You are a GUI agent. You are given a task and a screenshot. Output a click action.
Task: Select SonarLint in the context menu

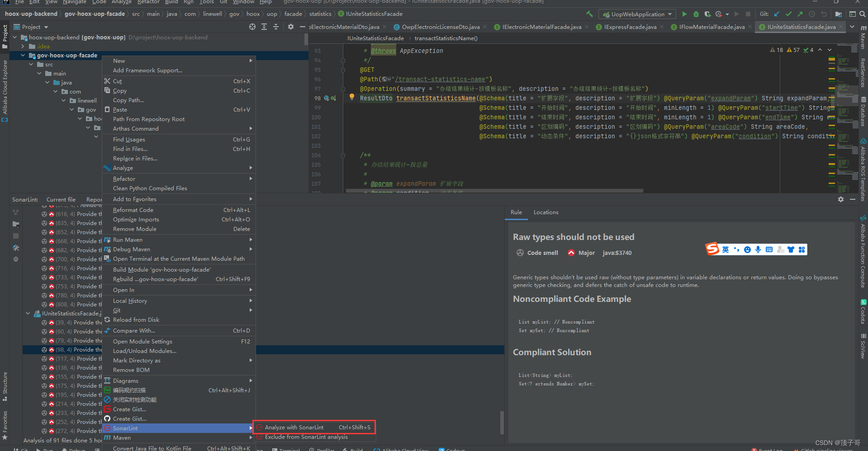click(179, 428)
